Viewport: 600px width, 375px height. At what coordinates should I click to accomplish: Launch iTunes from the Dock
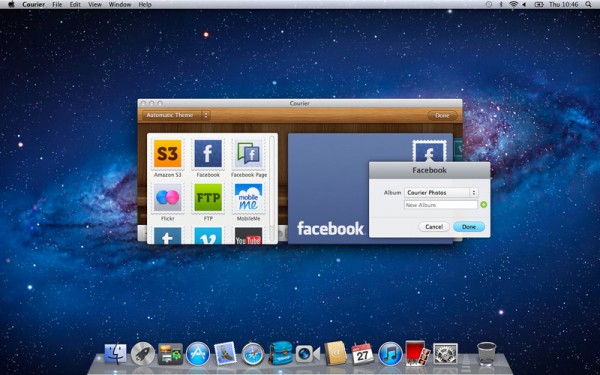click(x=390, y=354)
